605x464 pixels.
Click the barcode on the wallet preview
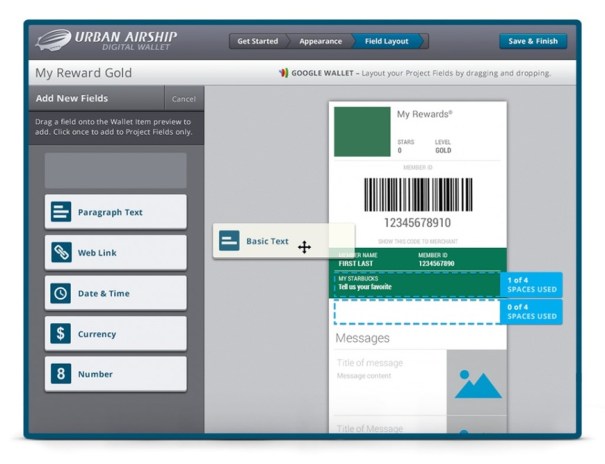click(418, 195)
